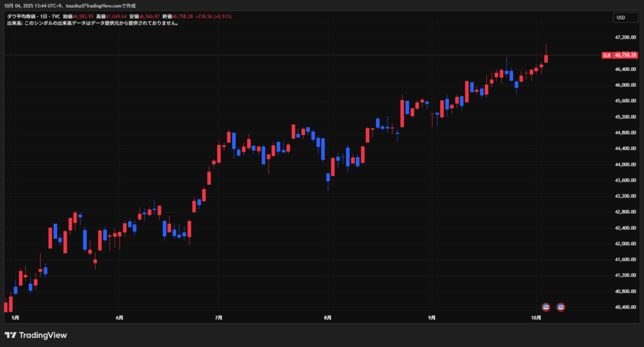Select the 10月 label on time axis
Screen dimensions: 644x347
[x=536, y=319]
